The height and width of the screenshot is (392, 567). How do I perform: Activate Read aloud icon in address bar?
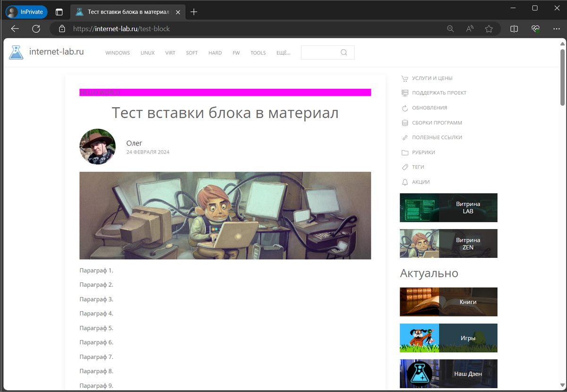[470, 29]
